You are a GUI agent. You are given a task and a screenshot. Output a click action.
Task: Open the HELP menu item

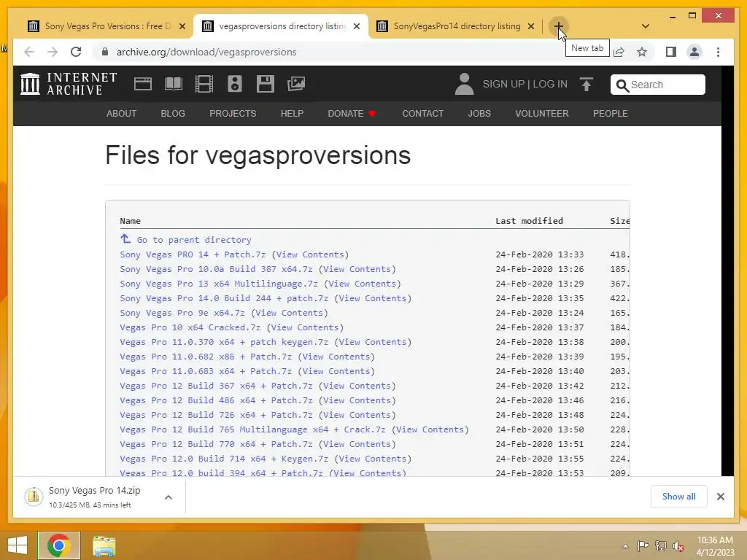292,113
